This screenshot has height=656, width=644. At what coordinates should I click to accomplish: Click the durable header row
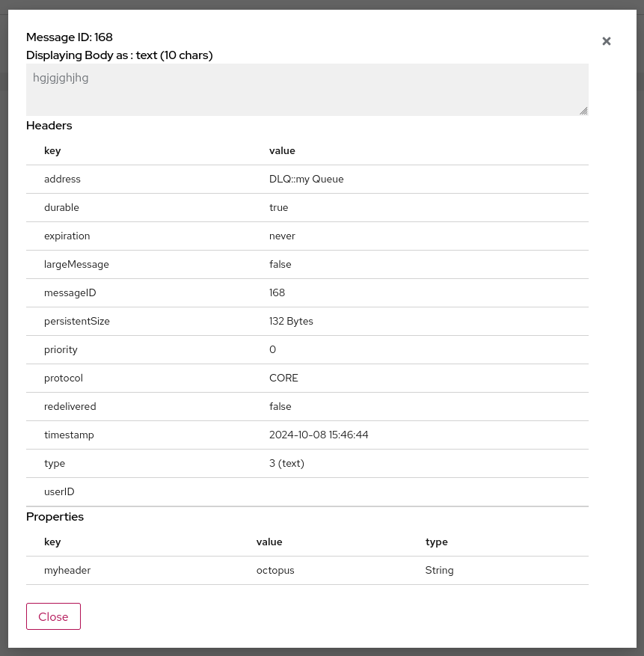coord(61,207)
